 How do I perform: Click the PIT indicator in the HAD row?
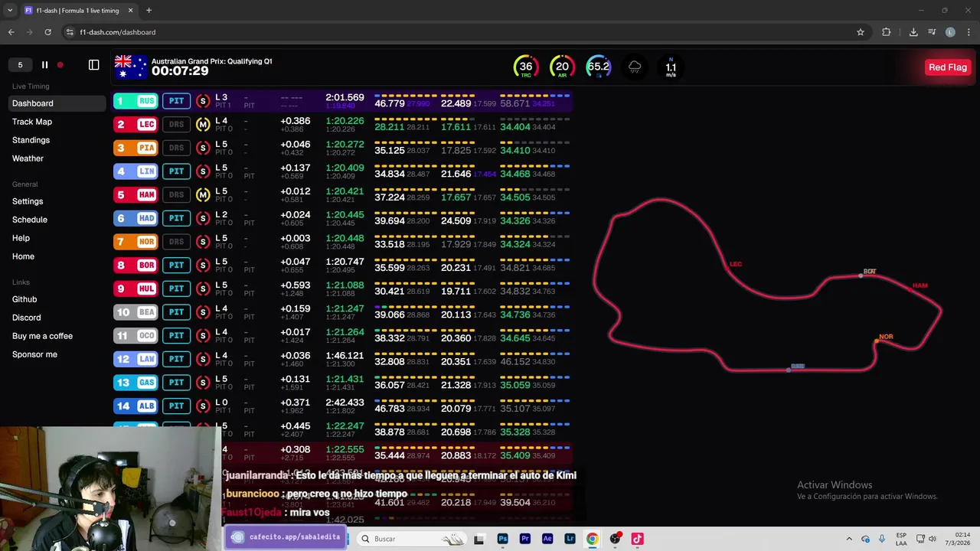176,218
